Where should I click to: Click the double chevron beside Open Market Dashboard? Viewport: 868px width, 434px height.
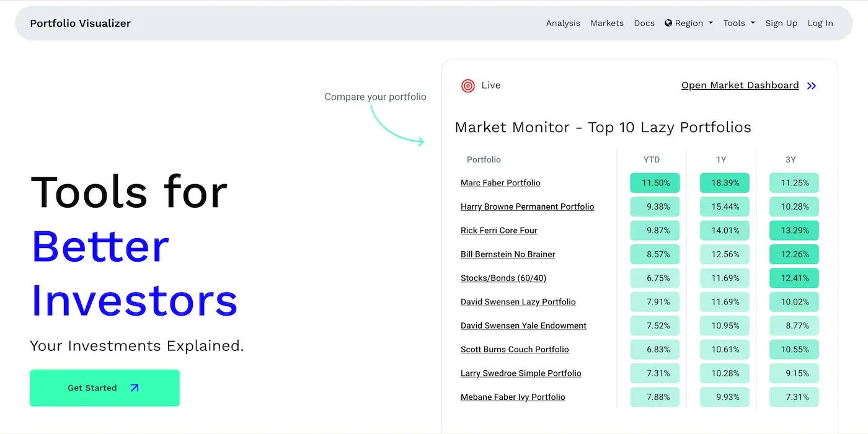[x=812, y=86]
